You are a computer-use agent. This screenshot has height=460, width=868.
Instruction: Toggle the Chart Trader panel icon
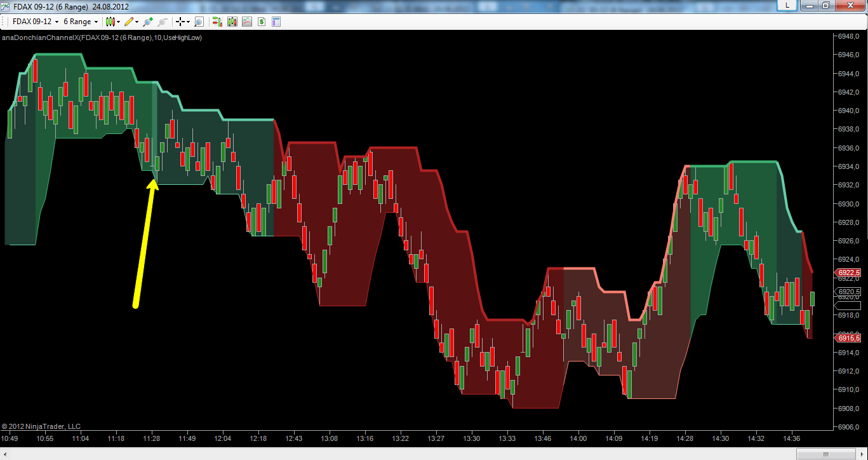click(217, 22)
